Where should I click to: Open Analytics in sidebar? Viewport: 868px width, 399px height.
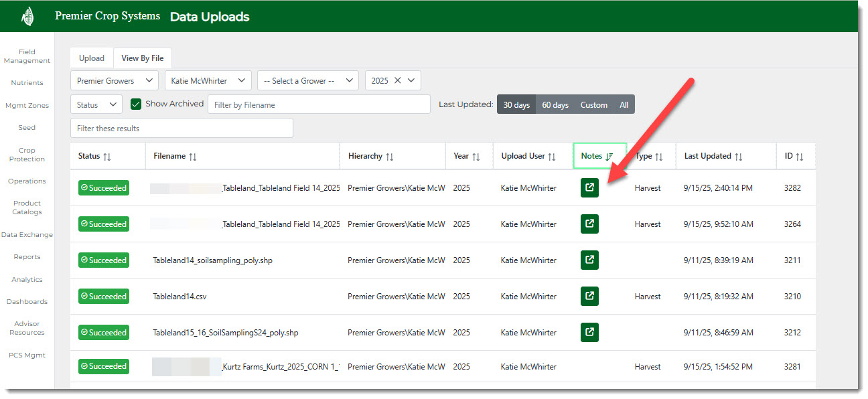[27, 279]
